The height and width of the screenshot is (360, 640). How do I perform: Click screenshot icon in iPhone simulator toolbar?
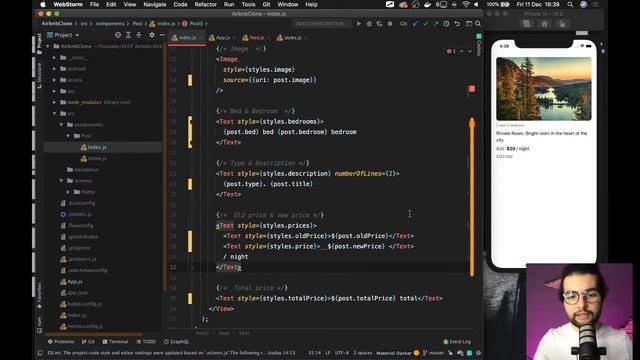tap(527, 24)
